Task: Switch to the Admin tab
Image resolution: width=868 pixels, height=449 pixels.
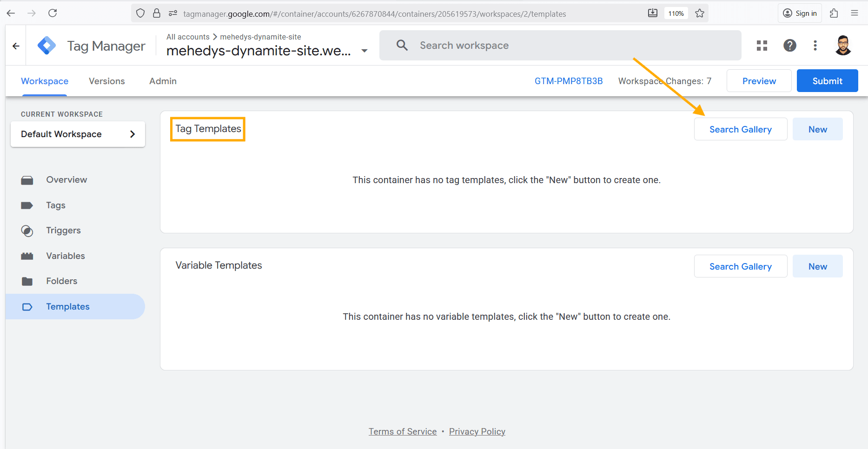Action: [163, 81]
